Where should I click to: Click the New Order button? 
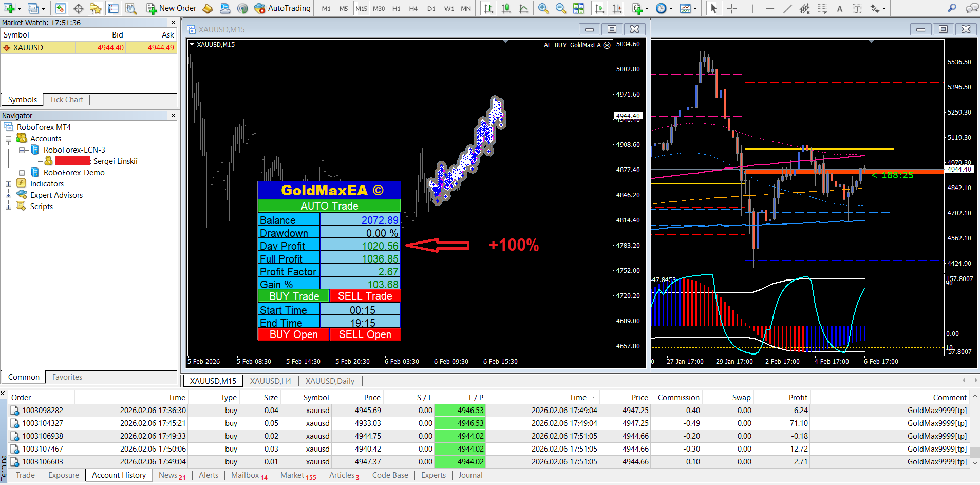[172, 8]
